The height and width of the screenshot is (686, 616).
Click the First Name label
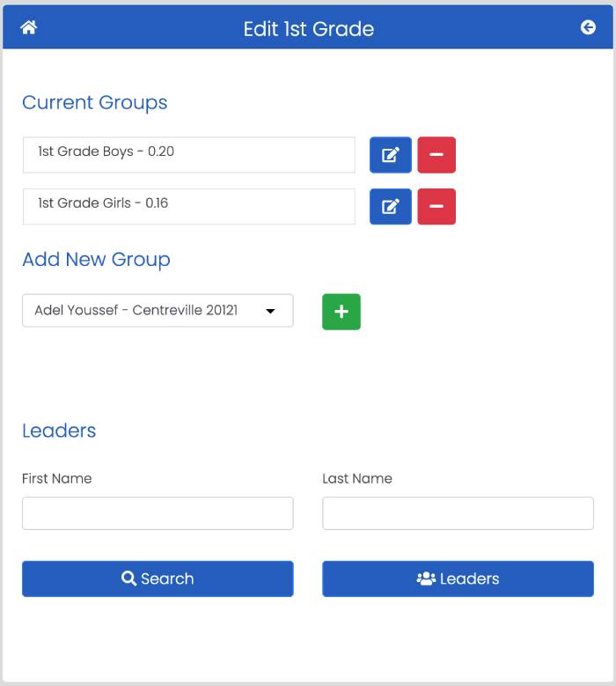click(57, 478)
